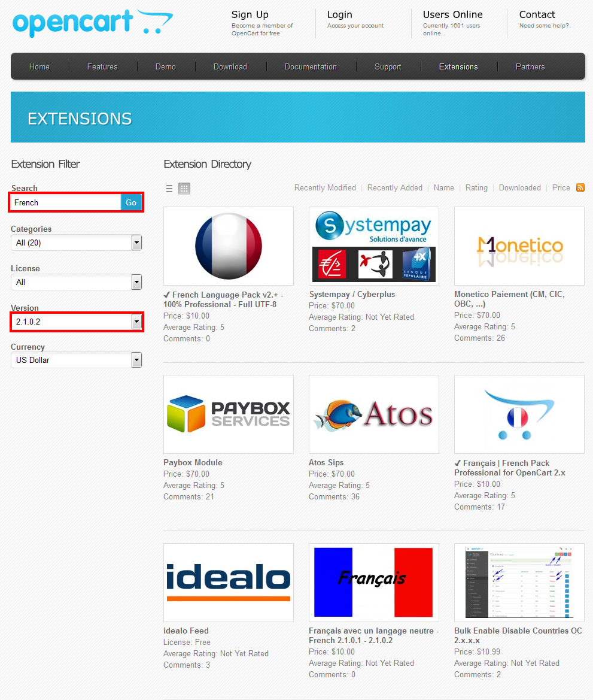Click 'Price: $10.99' under Bulk Enable Disable

coord(477,651)
